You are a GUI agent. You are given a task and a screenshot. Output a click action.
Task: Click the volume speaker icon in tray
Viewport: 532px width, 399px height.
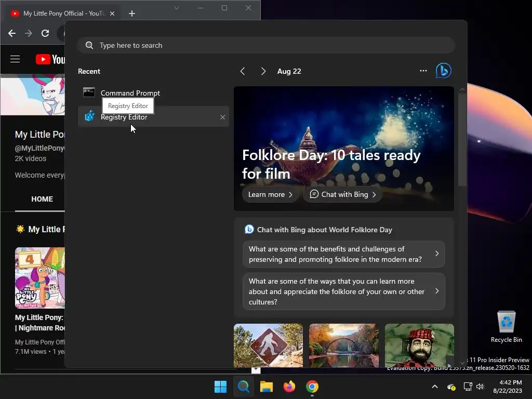480,387
